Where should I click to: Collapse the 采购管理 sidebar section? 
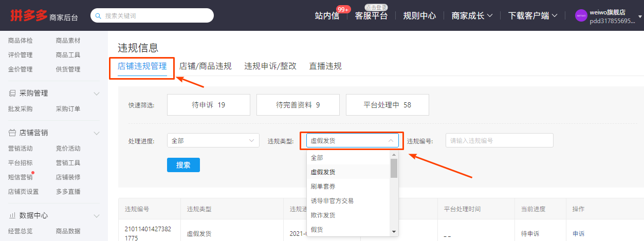(96, 94)
